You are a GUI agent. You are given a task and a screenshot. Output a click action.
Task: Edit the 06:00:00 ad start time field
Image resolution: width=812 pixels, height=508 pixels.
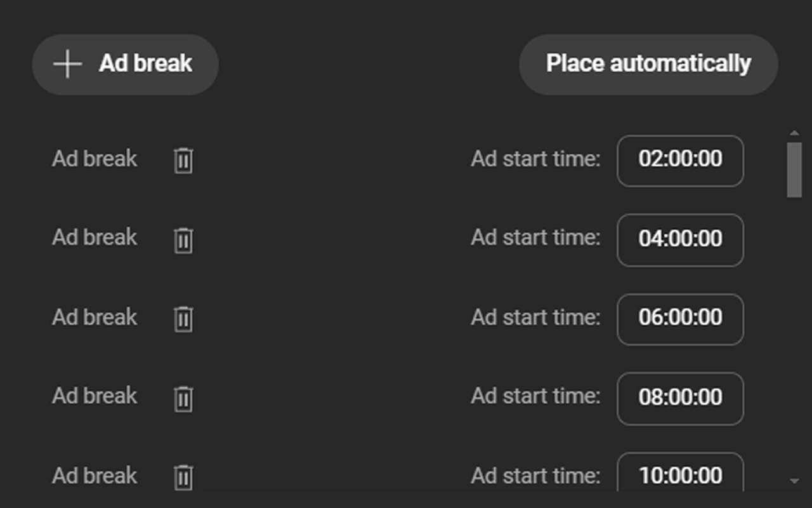[x=679, y=319]
